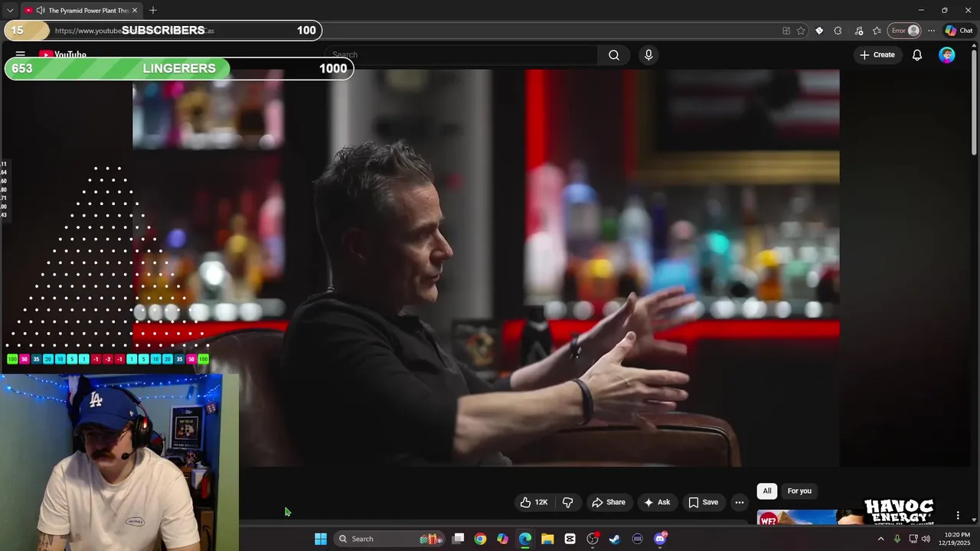Start voice search with the microphone icon
Viewport: 980px width, 551px height.
click(x=648, y=55)
